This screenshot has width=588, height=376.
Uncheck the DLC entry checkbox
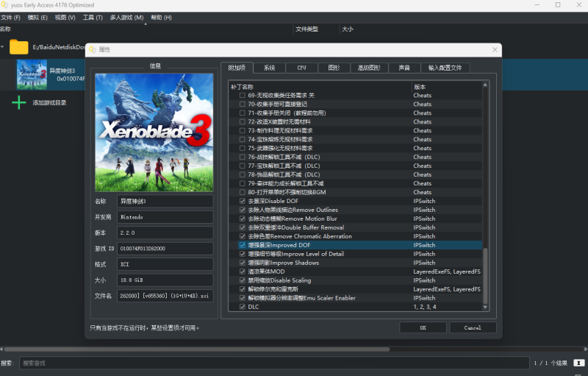[243, 307]
